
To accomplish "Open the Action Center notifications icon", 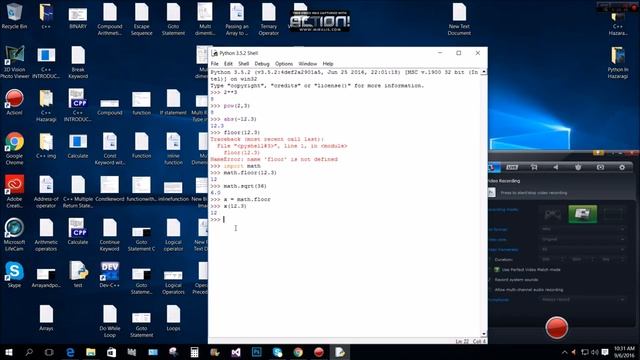I will pyautogui.click(x=605, y=352).
